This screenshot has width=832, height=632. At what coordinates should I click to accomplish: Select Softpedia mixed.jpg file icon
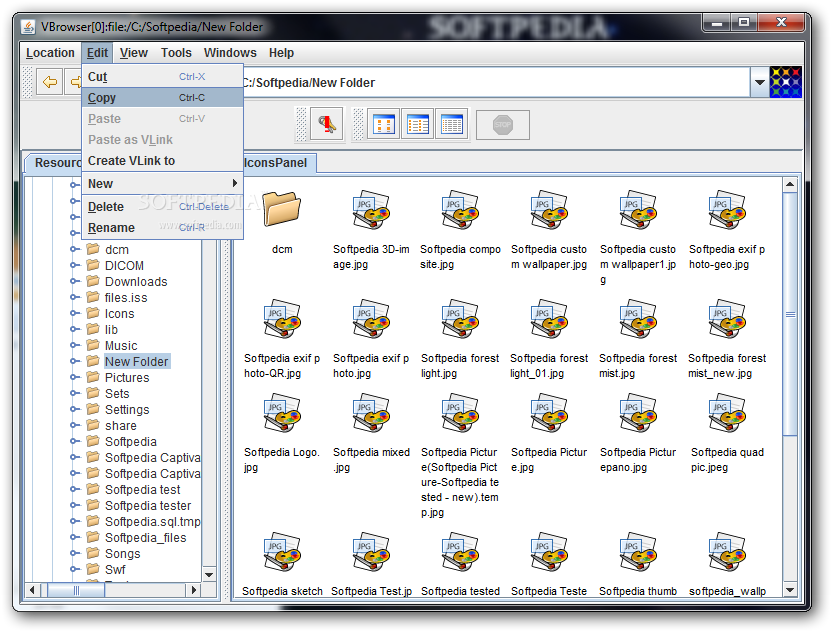371,412
